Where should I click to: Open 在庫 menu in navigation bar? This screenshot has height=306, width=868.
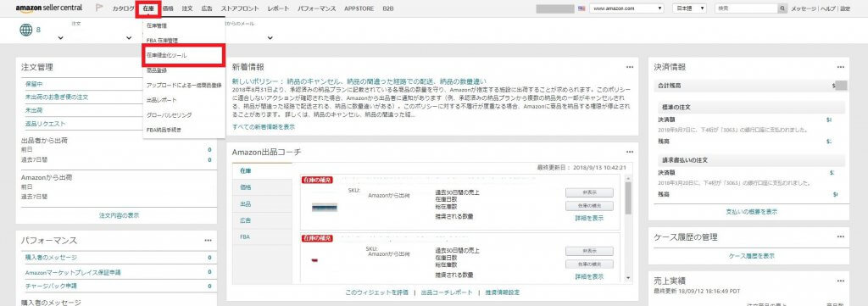pyautogui.click(x=148, y=8)
